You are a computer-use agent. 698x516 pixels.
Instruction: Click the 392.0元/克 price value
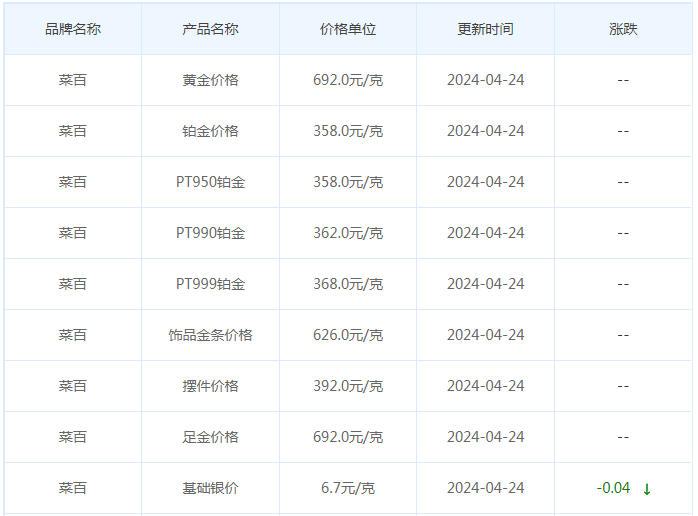click(348, 386)
